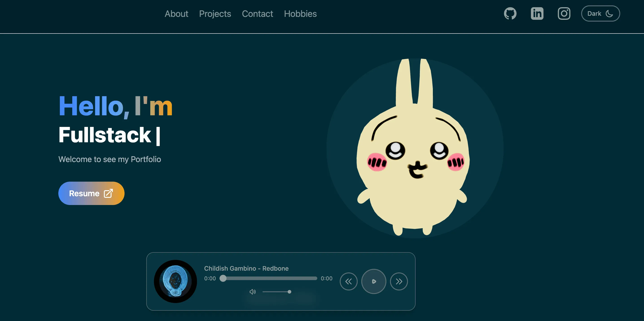Toggle Dark mode with the moon switch
This screenshot has height=321, width=644.
click(600, 13)
